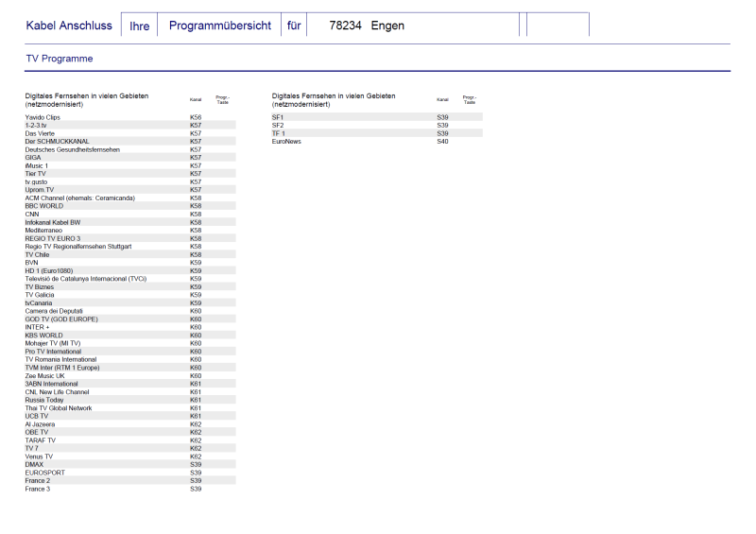This screenshot has height=534, width=756.
Task: Select the 'tvCanaria' row
Action: coord(130,303)
